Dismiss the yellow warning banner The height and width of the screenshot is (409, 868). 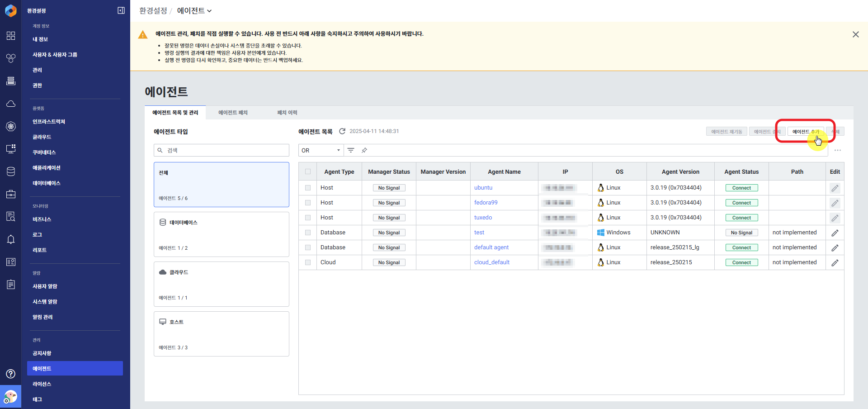pos(855,34)
